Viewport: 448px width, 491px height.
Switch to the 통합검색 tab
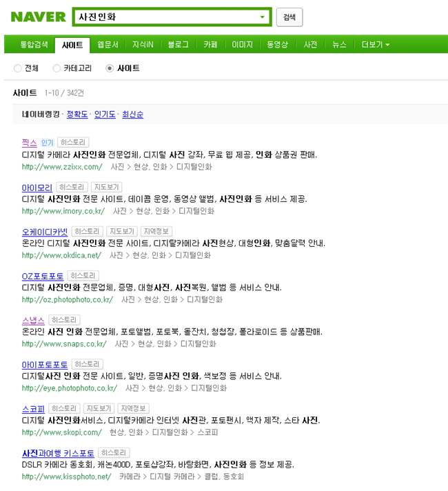34,44
